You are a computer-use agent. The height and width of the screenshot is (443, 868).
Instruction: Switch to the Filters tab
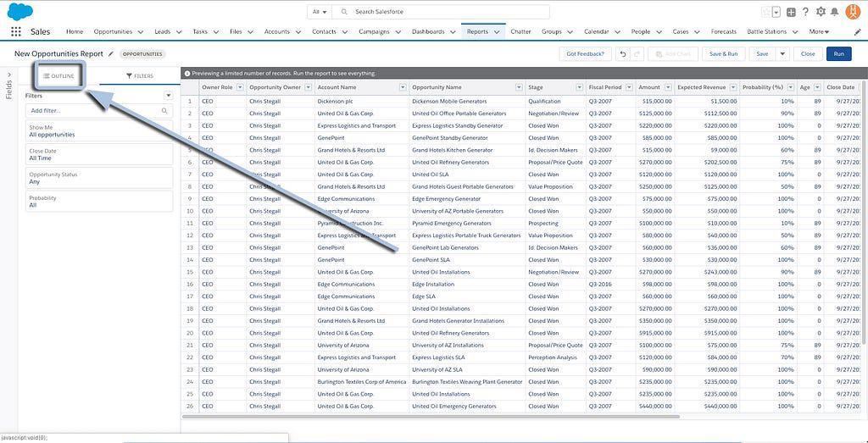coord(140,75)
